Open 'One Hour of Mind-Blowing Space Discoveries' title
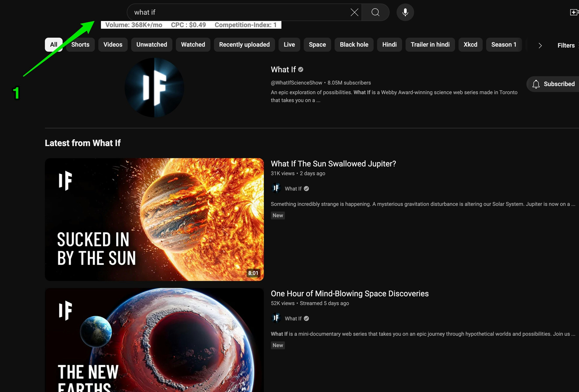 tap(350, 294)
